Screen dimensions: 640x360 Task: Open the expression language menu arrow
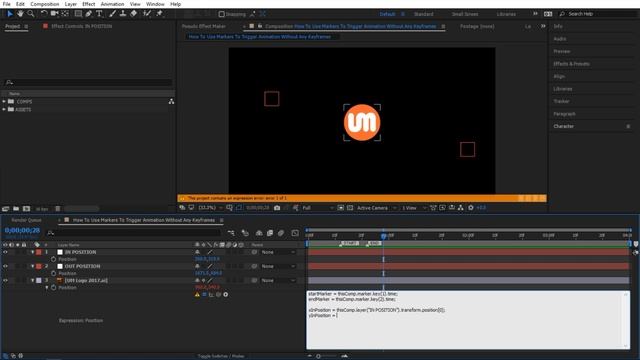[x=226, y=294]
